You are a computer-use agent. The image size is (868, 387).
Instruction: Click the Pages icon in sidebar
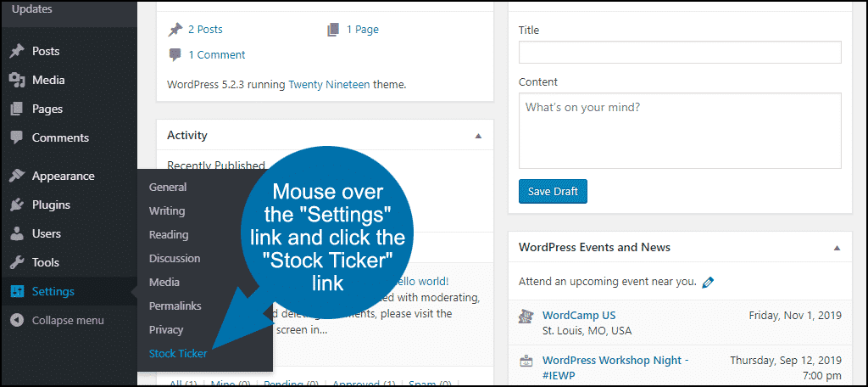(17, 109)
